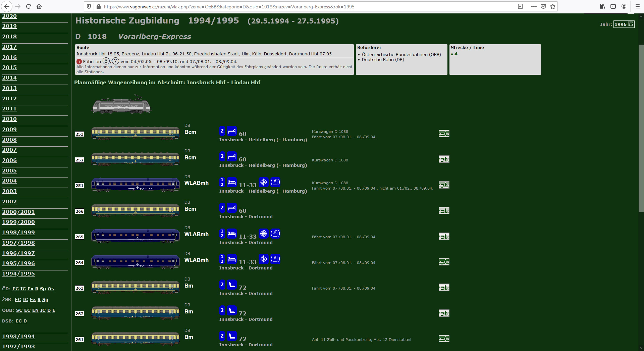Screen dimensions: 644x351
Task: Open wagon detail icon for car 252
Action: (x=444, y=159)
